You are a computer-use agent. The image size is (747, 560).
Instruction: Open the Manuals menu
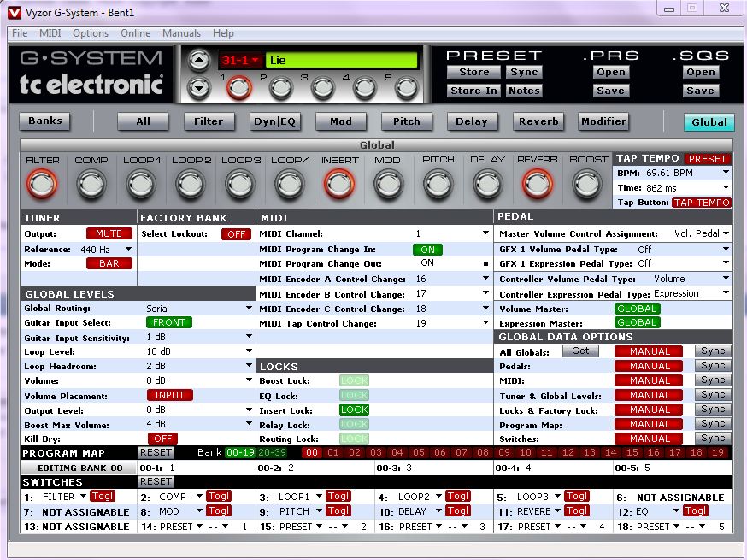click(x=181, y=33)
